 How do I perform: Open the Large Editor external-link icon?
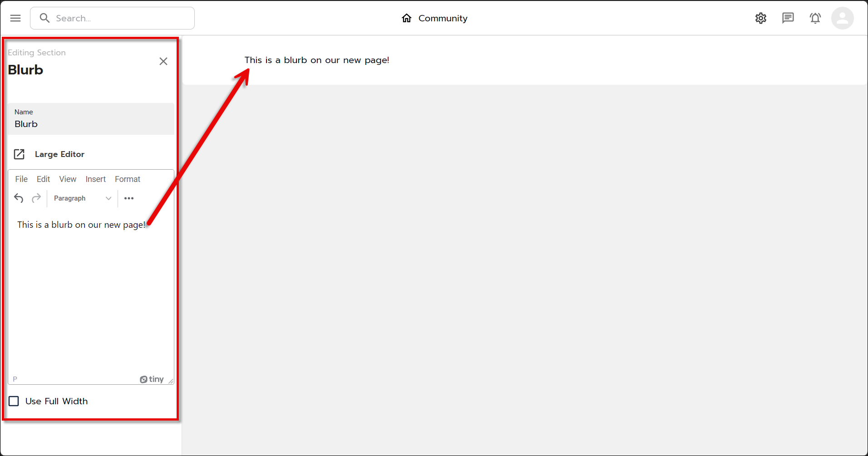coord(19,154)
